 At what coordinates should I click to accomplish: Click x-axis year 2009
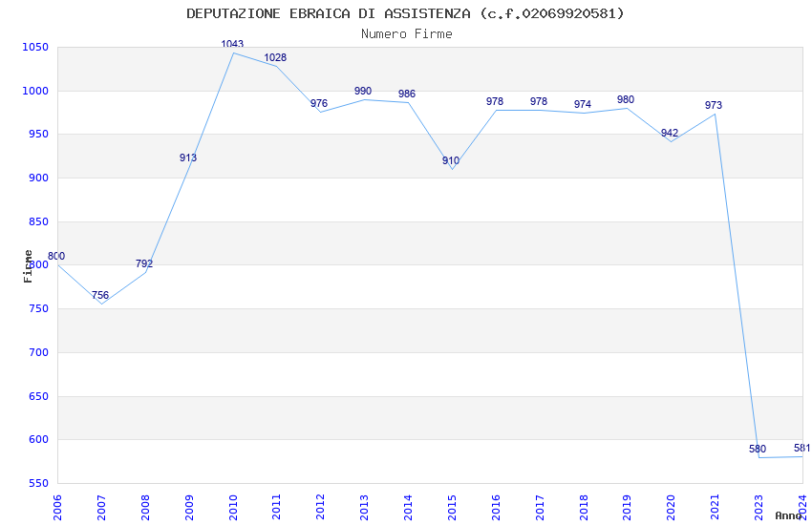tap(189, 508)
